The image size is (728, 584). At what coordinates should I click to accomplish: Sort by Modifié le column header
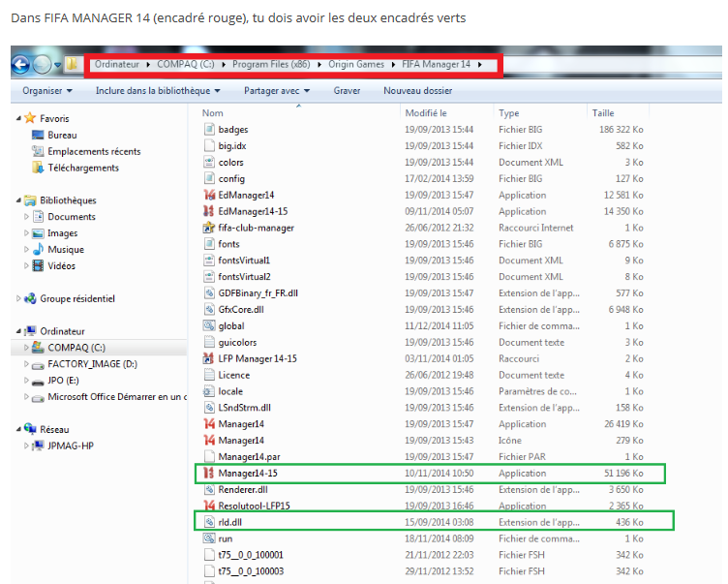(426, 113)
